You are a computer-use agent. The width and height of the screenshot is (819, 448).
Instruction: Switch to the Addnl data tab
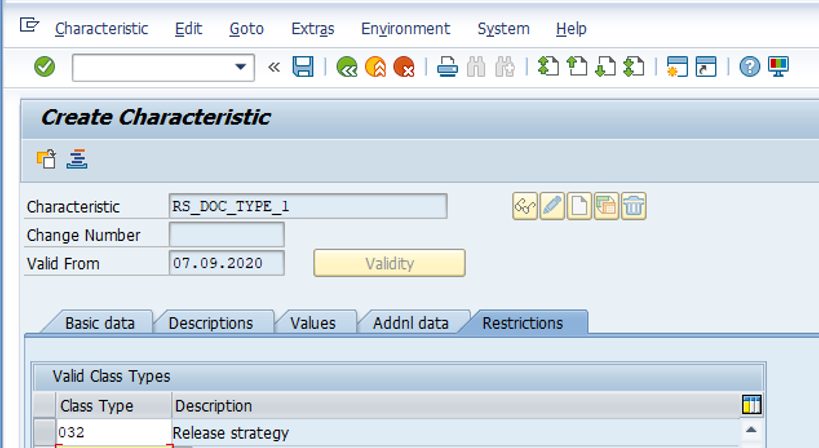(411, 323)
